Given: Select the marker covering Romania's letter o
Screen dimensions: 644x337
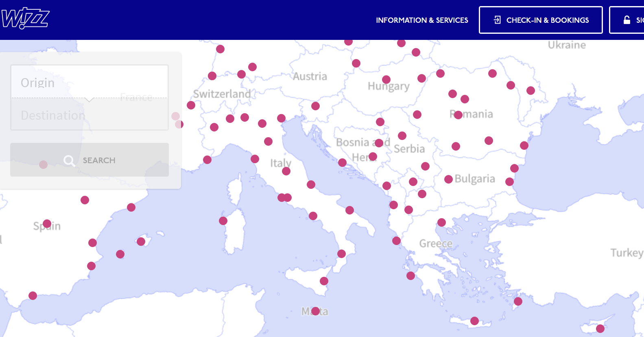Looking at the screenshot, I should click(458, 115).
